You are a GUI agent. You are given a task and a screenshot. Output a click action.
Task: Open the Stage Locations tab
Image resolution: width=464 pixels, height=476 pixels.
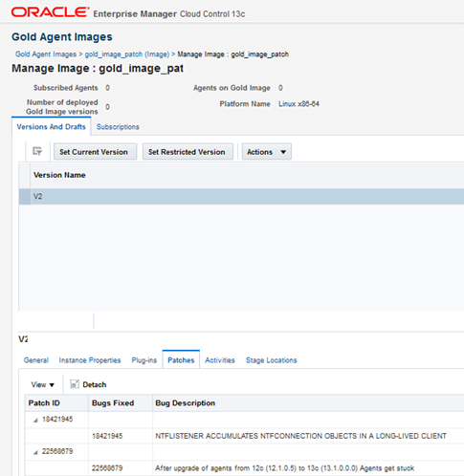tap(271, 360)
